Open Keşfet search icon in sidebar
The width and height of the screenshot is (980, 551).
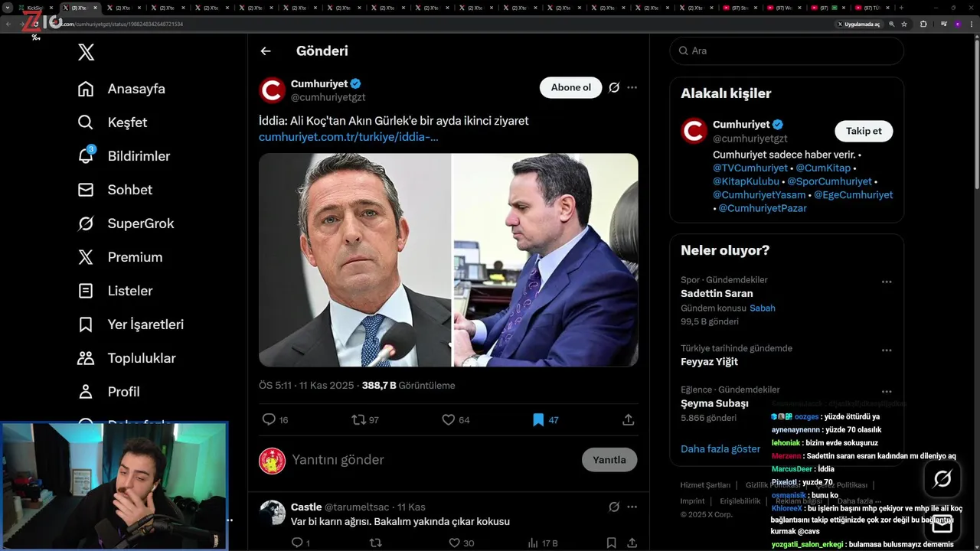[x=87, y=122]
